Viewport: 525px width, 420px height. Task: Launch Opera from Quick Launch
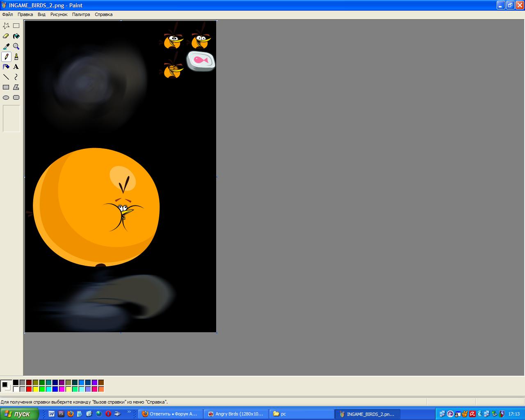coord(108,414)
